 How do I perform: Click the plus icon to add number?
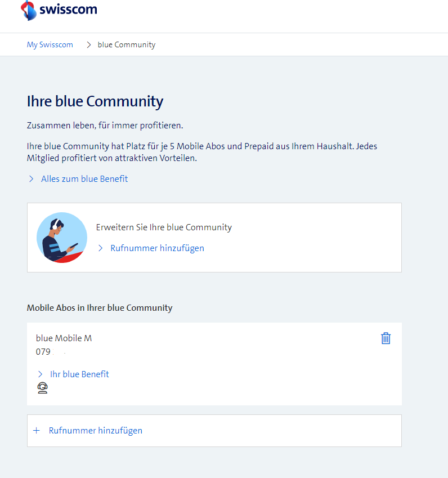point(37,431)
